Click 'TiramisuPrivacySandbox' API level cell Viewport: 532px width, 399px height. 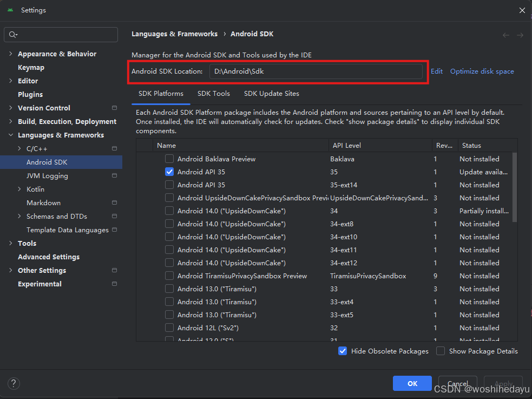(x=368, y=276)
